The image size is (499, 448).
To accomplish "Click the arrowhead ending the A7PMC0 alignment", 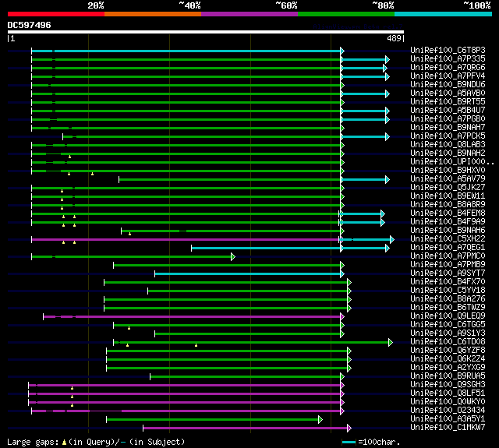I will (x=232, y=256).
